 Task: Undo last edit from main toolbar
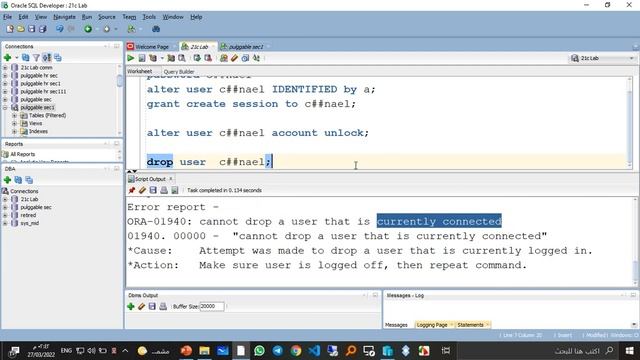(x=60, y=29)
